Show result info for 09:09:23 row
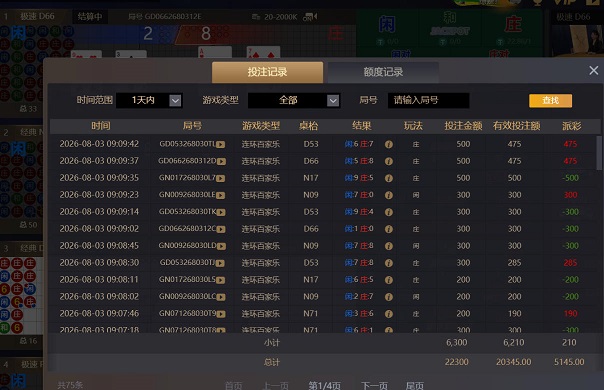The height and width of the screenshot is (390, 604). click(389, 195)
